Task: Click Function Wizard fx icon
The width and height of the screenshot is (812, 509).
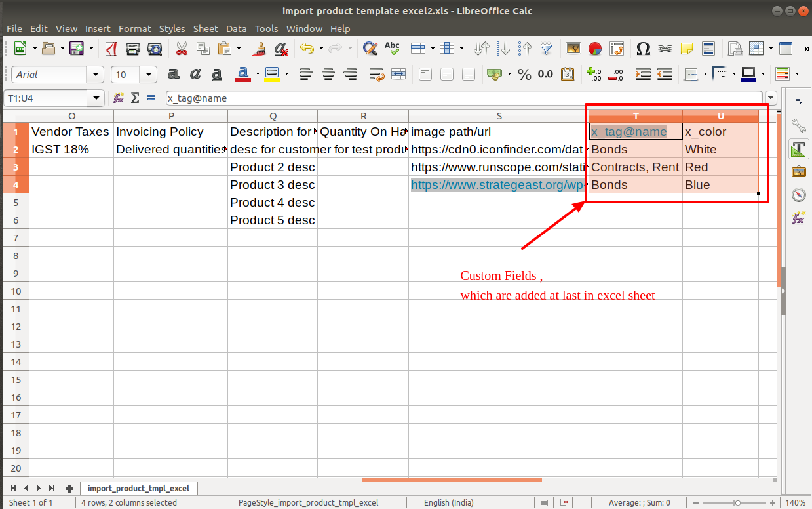Action: pos(119,98)
